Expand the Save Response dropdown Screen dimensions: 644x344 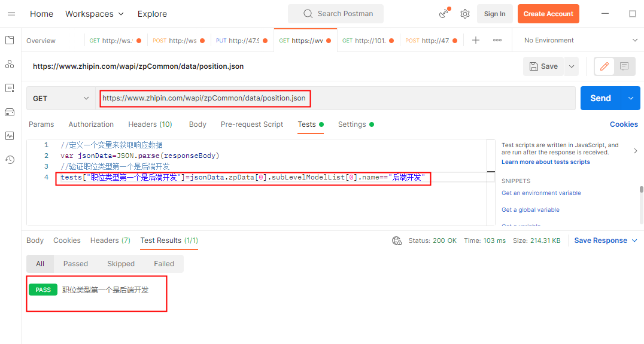coord(634,241)
